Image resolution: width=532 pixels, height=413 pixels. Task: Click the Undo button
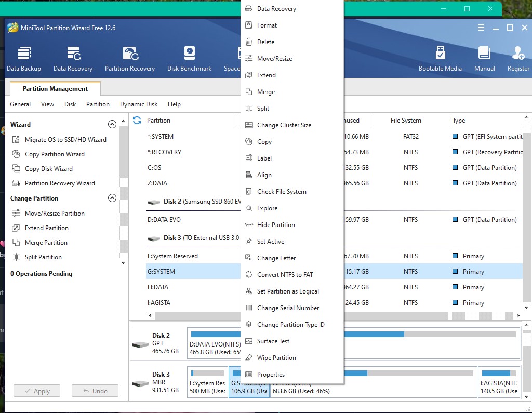click(x=95, y=391)
